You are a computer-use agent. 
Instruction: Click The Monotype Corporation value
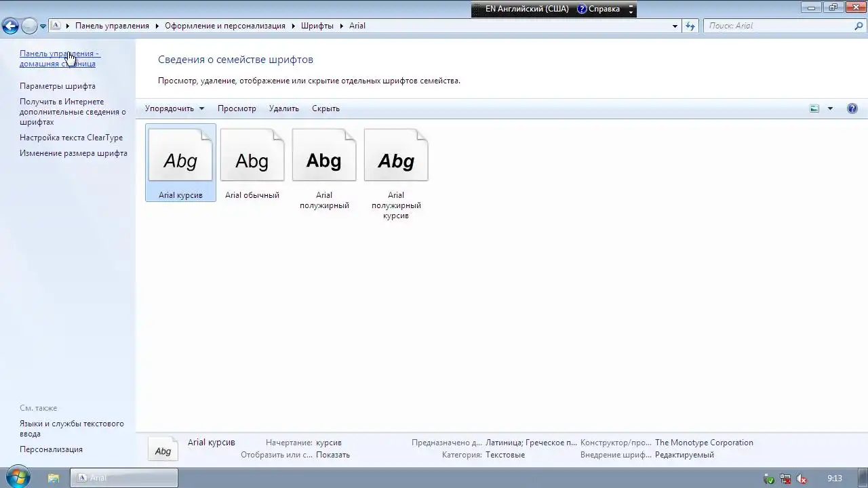[704, 443]
